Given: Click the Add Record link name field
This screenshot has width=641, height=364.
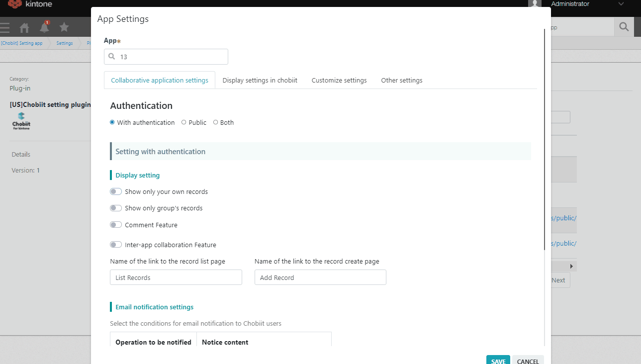Looking at the screenshot, I should [320, 277].
